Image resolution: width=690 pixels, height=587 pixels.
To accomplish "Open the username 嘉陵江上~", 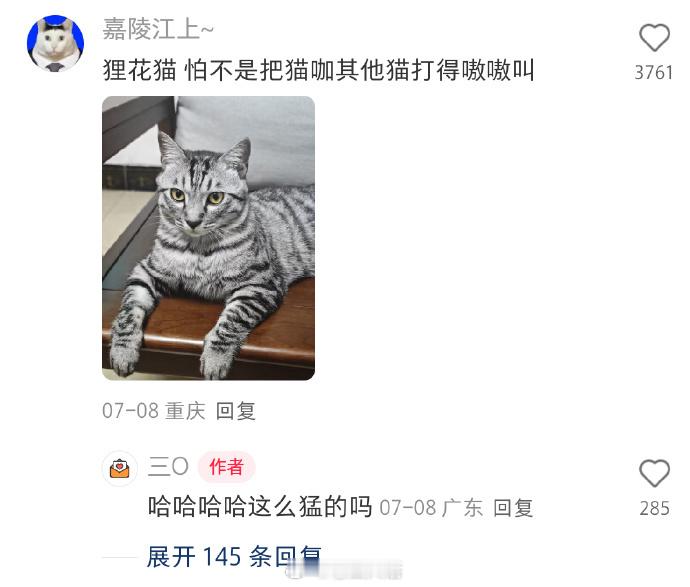I will click(158, 30).
